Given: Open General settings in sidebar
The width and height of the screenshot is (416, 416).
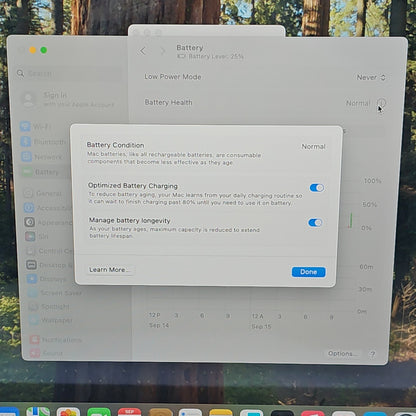Looking at the screenshot, I should click(x=43, y=193).
